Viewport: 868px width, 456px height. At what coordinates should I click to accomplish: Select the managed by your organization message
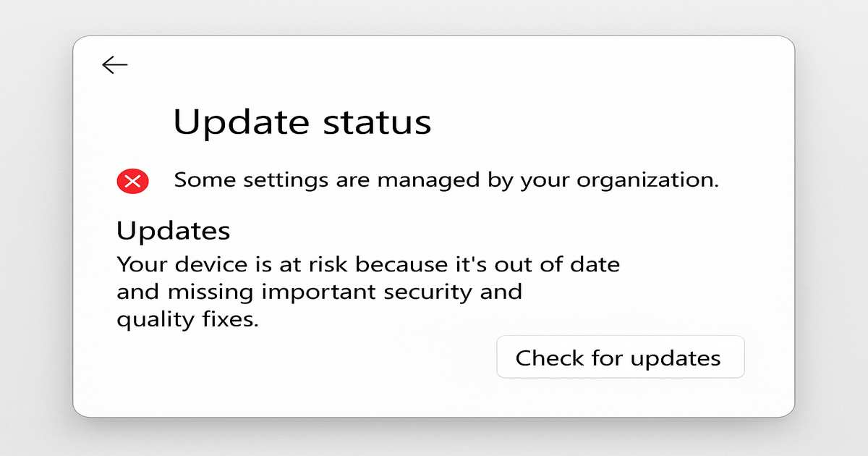pyautogui.click(x=446, y=180)
